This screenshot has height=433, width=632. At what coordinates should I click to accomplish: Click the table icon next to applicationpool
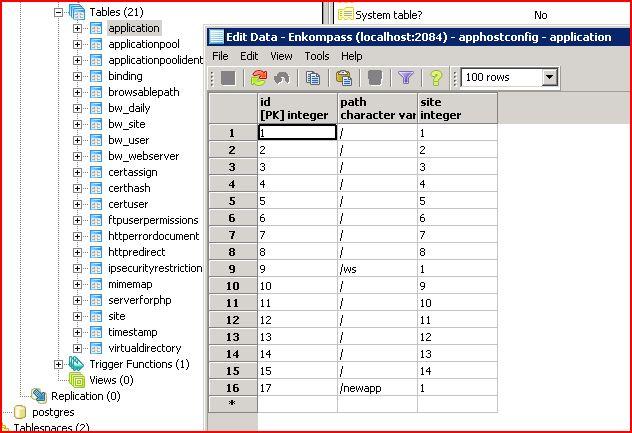click(96, 44)
